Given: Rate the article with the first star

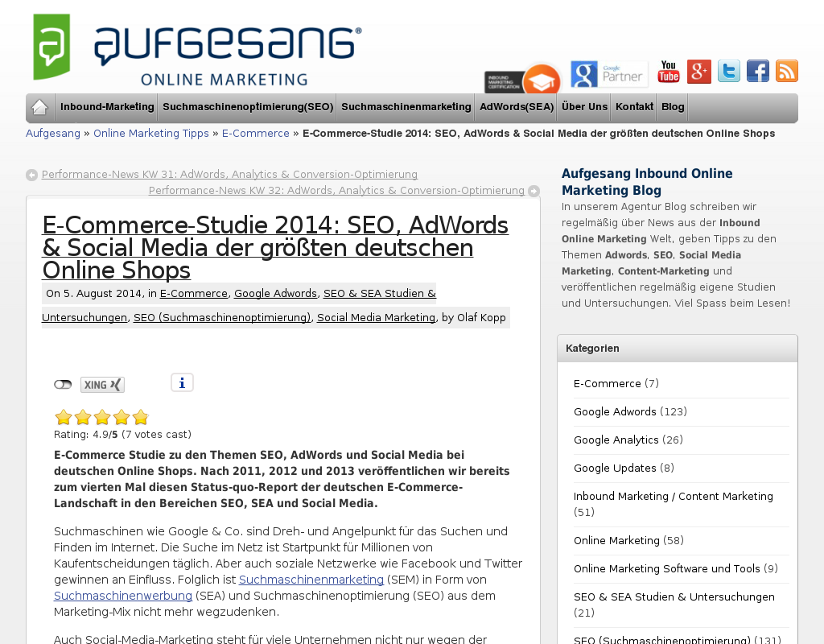Looking at the screenshot, I should [x=63, y=418].
